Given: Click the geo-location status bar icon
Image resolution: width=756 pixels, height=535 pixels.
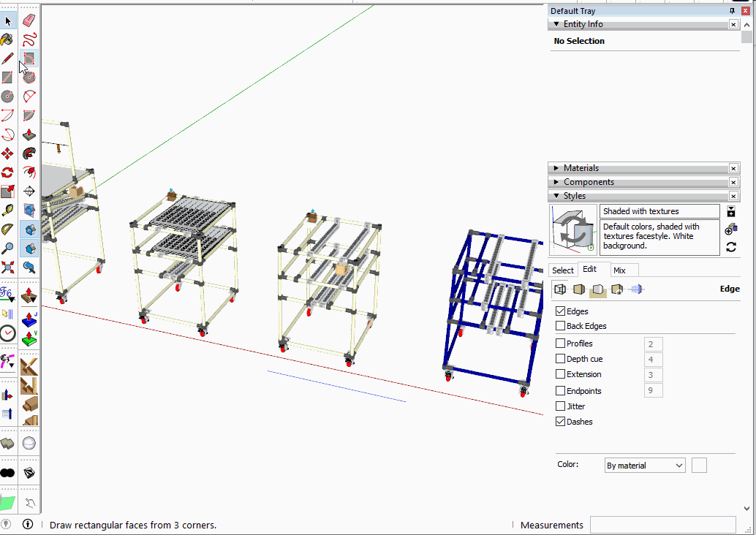Looking at the screenshot, I should point(6,524).
